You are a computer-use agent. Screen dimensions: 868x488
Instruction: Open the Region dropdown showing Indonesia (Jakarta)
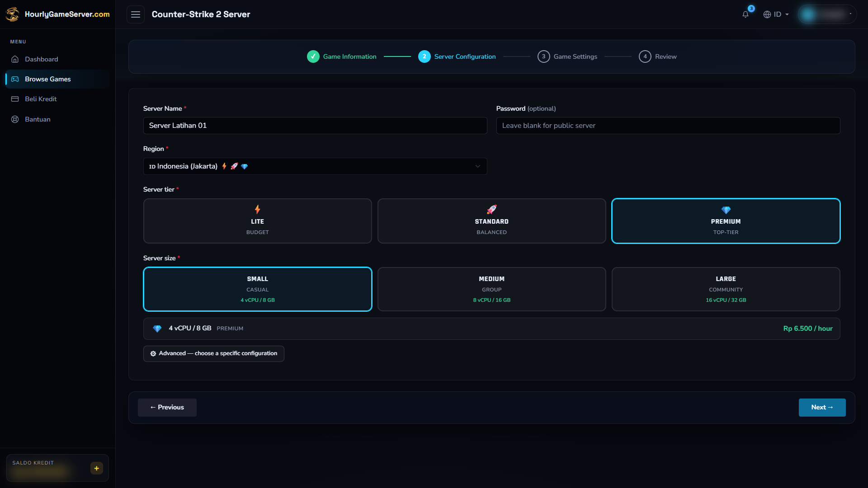coord(315,166)
